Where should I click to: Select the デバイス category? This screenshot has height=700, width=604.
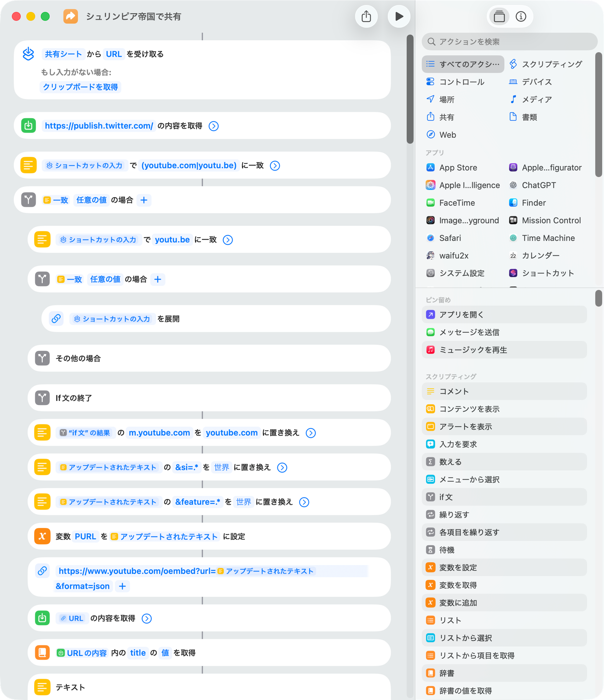pos(531,82)
